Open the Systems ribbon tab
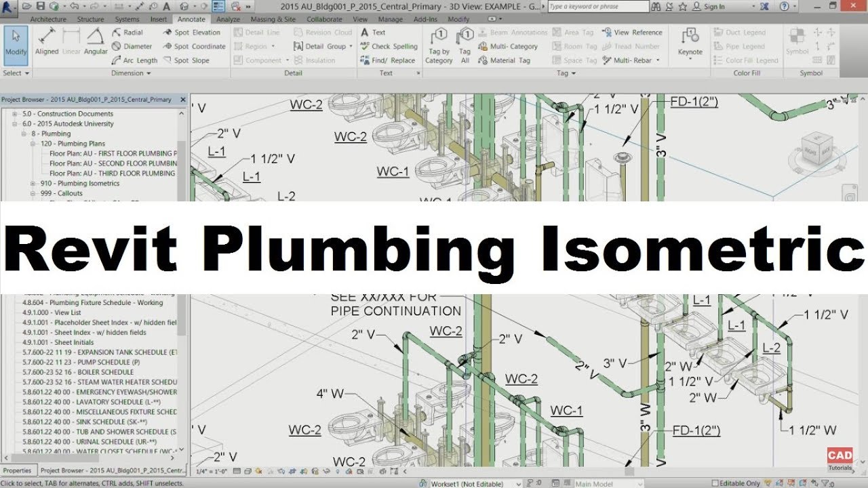The image size is (868, 488). click(x=127, y=20)
